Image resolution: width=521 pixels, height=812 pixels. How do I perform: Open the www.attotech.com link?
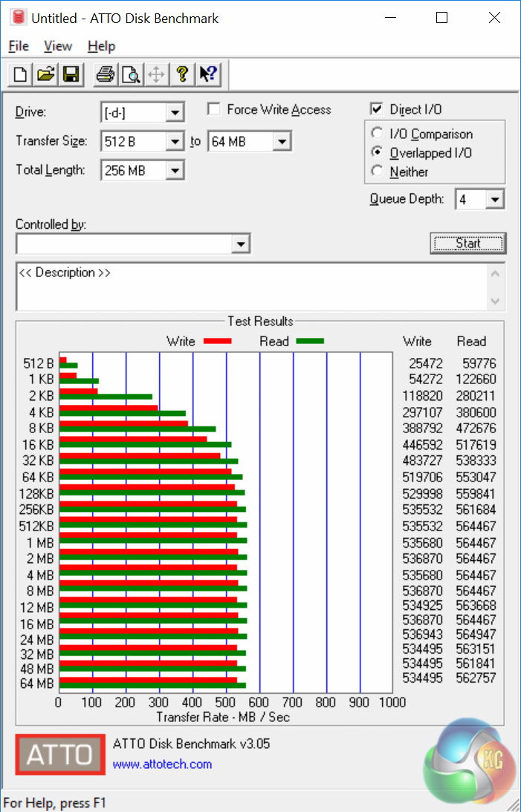pos(162,764)
